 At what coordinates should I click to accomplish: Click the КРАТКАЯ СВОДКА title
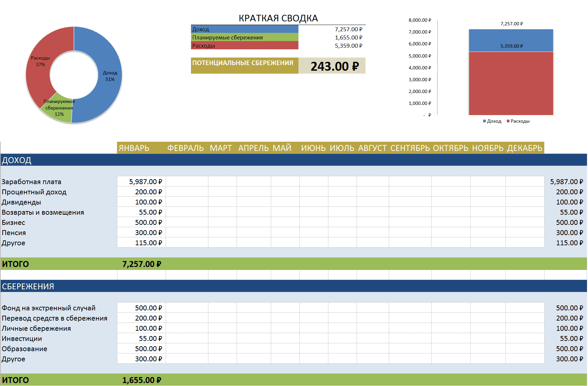pos(278,18)
